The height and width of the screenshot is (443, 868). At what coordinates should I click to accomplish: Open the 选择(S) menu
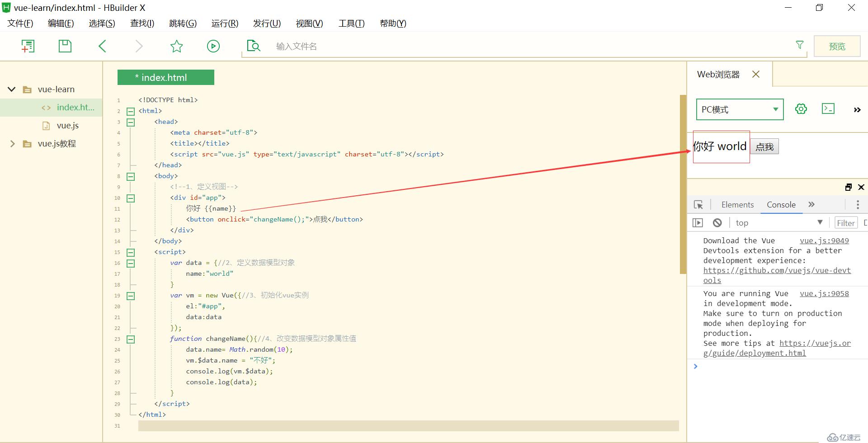(102, 24)
